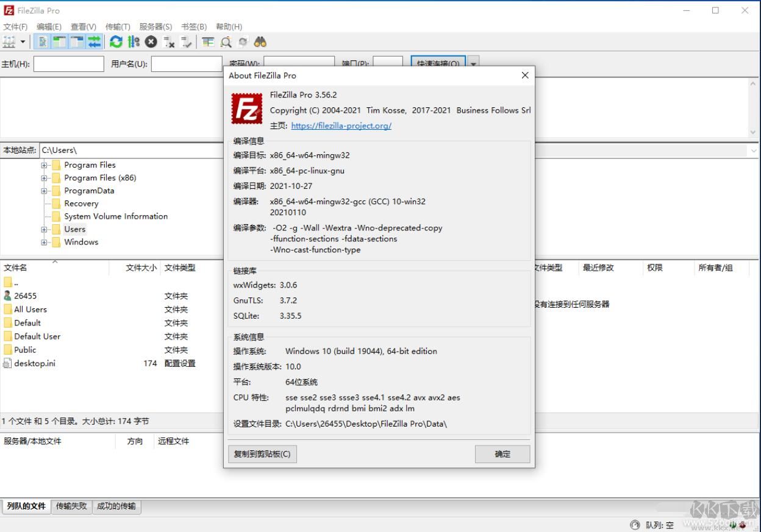Click the FileZilla logo in About dialog

pyautogui.click(x=247, y=108)
